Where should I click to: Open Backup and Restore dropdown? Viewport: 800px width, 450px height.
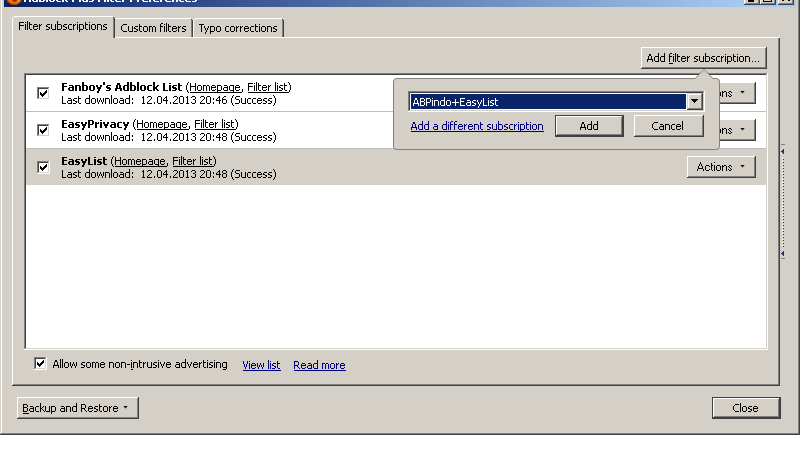click(x=78, y=408)
